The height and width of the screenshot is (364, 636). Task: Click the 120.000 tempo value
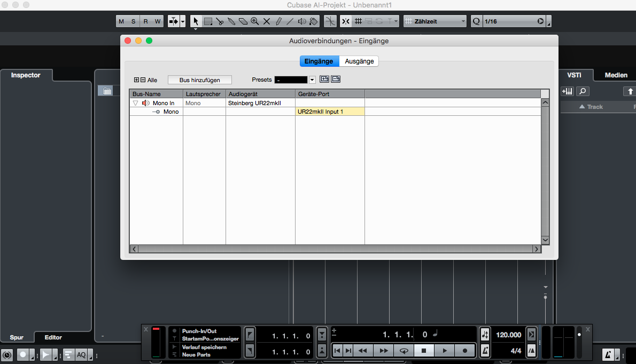click(508, 335)
